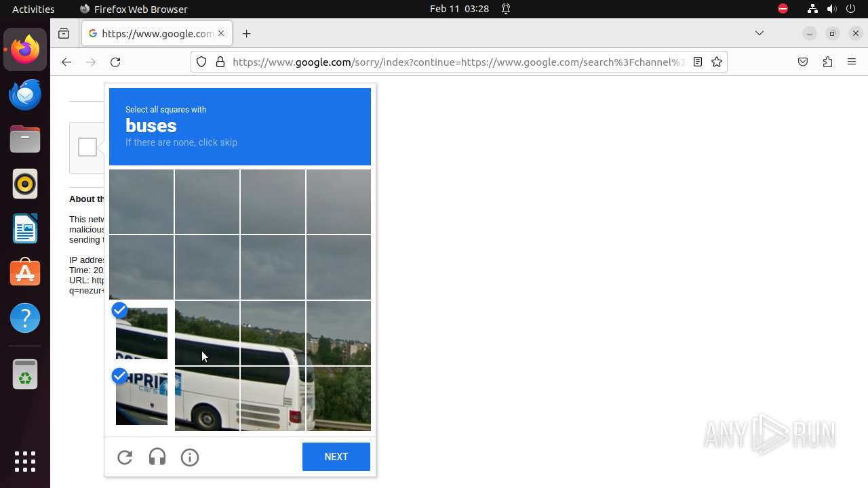Open Firefox Web Browser app menu
The width and height of the screenshot is (868, 488).
click(134, 9)
